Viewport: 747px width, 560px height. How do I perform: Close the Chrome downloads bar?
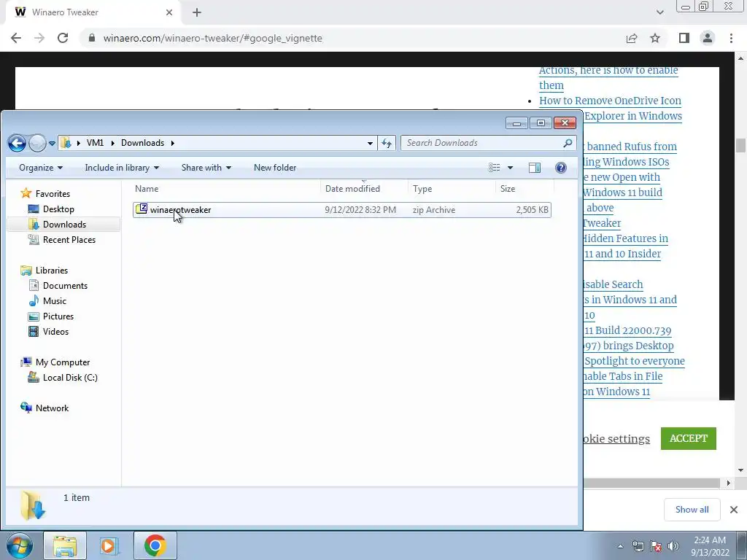734,510
